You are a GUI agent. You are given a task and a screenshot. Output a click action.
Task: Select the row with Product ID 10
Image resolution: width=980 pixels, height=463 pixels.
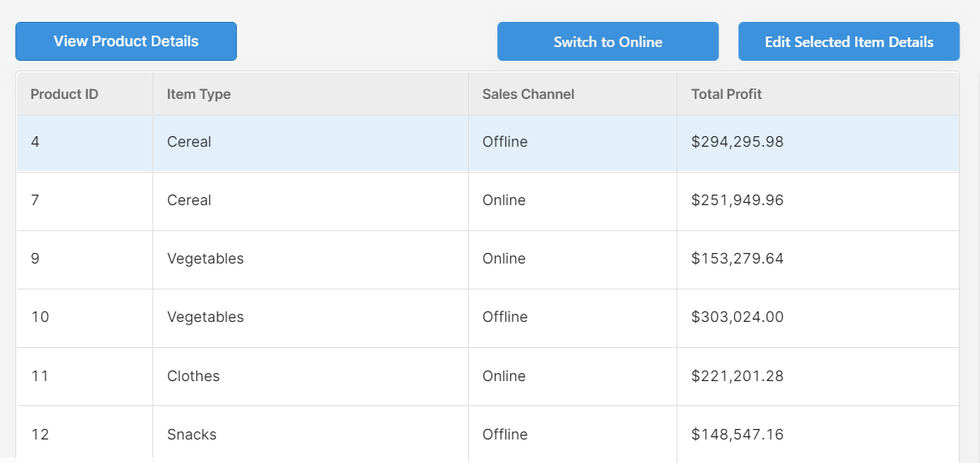coord(488,318)
